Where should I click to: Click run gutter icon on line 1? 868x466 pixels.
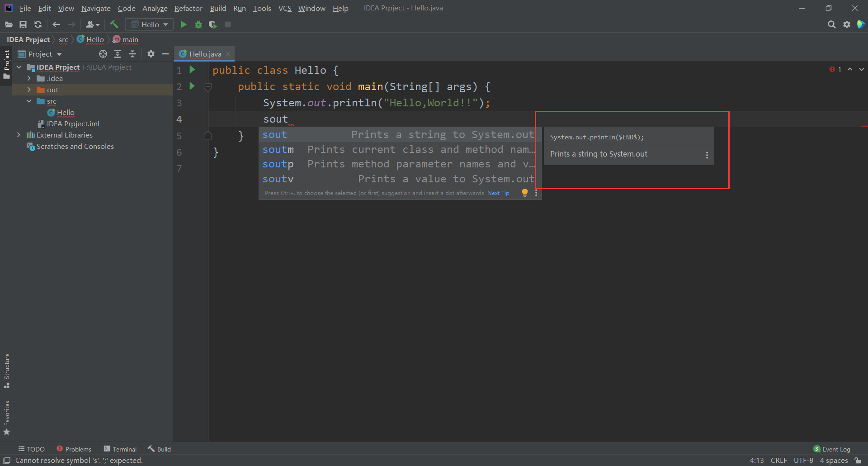192,70
